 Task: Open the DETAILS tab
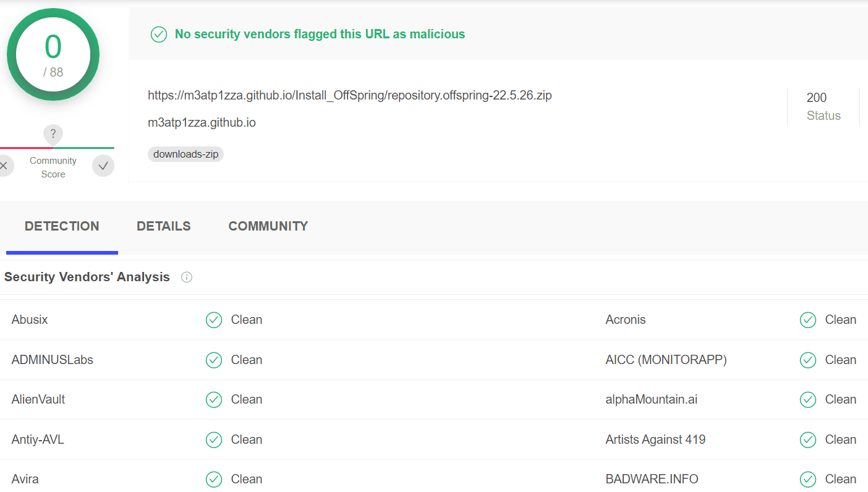164,226
